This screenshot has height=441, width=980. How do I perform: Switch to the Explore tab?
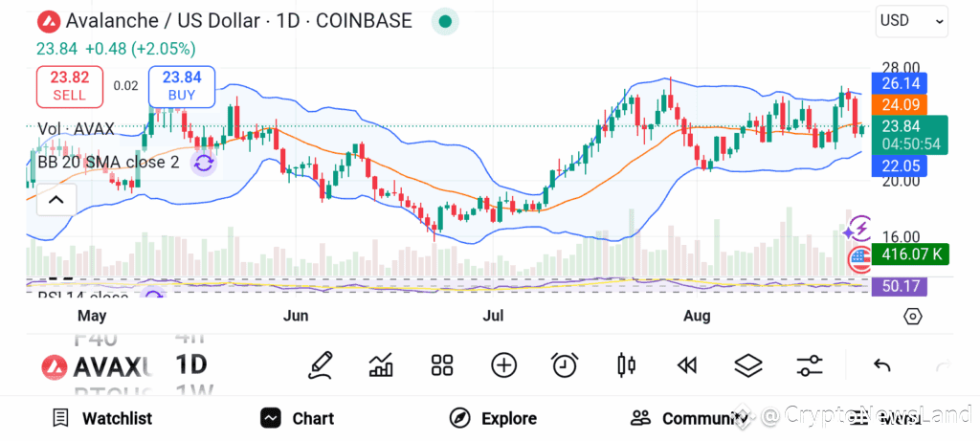[493, 418]
